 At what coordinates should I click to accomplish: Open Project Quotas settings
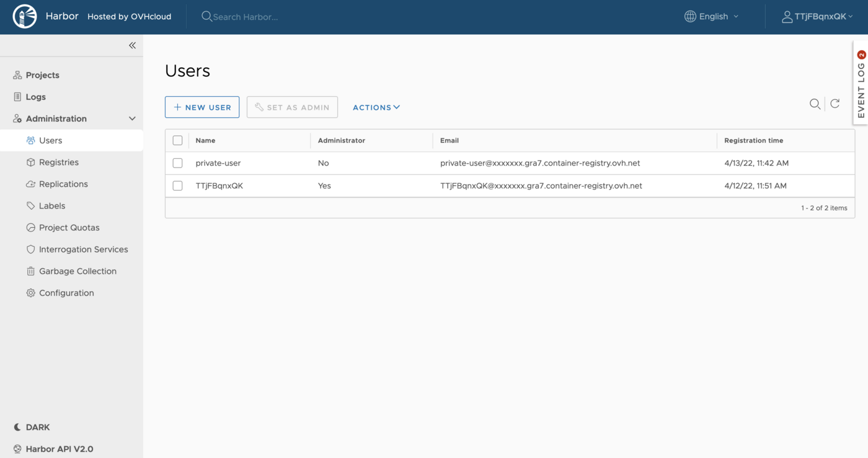click(67, 227)
